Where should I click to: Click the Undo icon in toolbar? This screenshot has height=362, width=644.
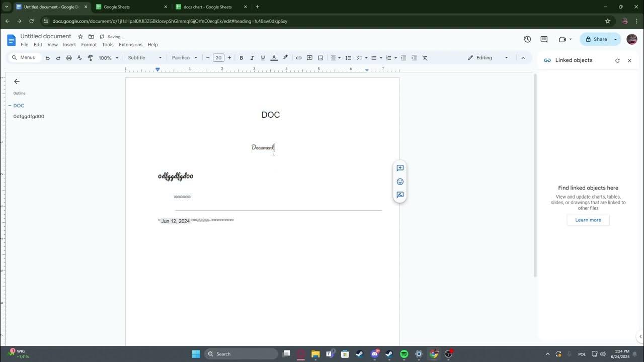48,58
